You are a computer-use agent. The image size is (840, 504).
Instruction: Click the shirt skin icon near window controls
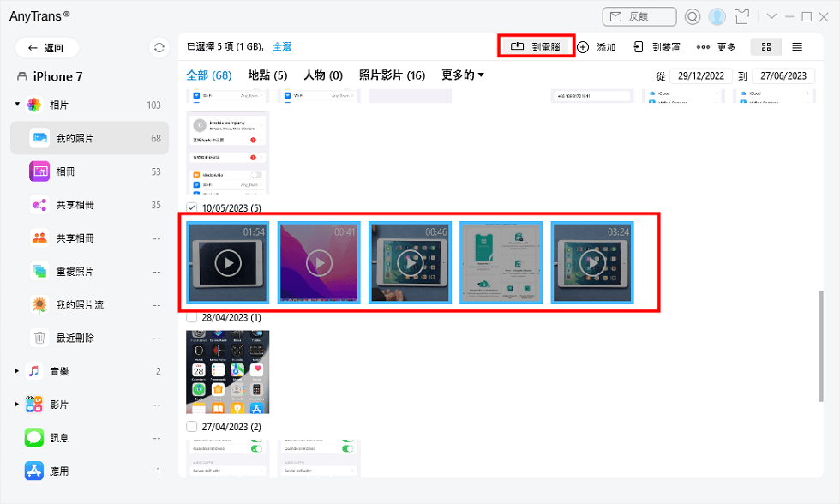741,15
